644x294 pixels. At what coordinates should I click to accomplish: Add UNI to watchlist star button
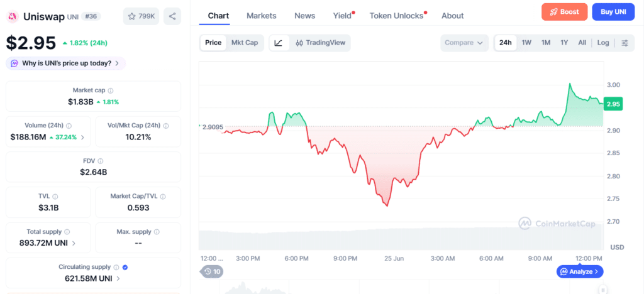[x=141, y=16]
